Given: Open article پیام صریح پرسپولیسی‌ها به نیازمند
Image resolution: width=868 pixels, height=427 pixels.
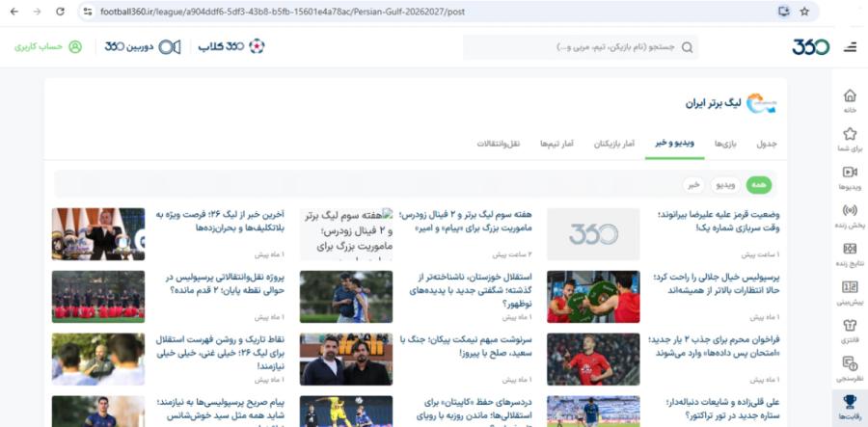Looking at the screenshot, I should pyautogui.click(x=221, y=413).
